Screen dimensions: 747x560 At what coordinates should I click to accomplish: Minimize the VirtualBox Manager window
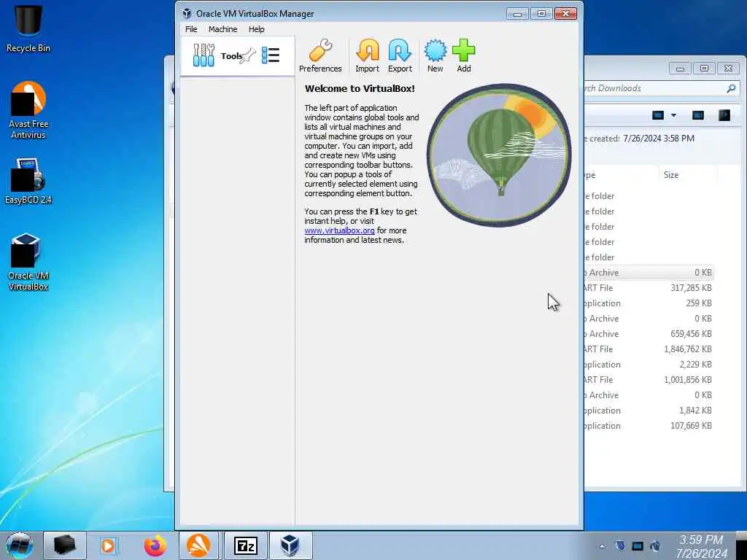click(x=517, y=13)
